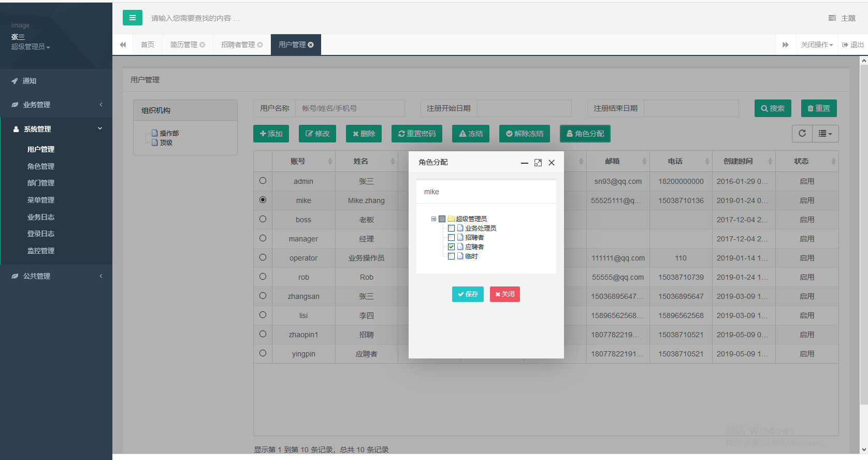This screenshot has height=460, width=868.
Task: Collapse the 超级管理员 tree node
Action: 433,219
